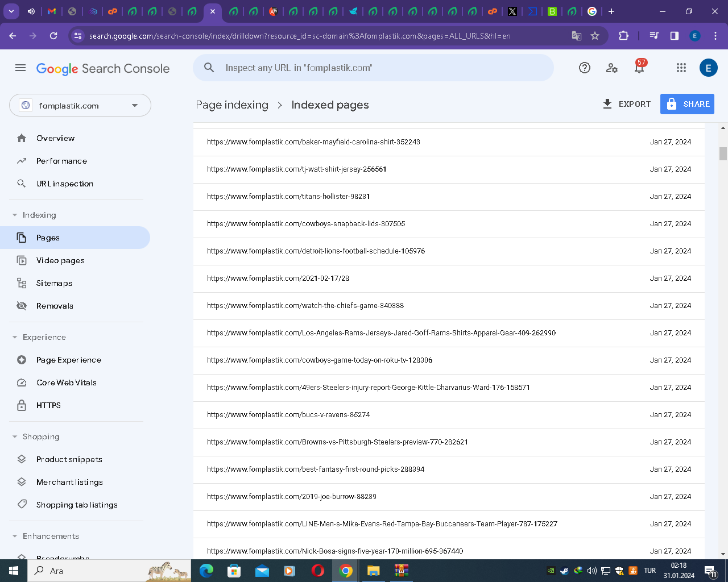Select the cowboys-snapback-lids-307505 URL row

(449, 224)
